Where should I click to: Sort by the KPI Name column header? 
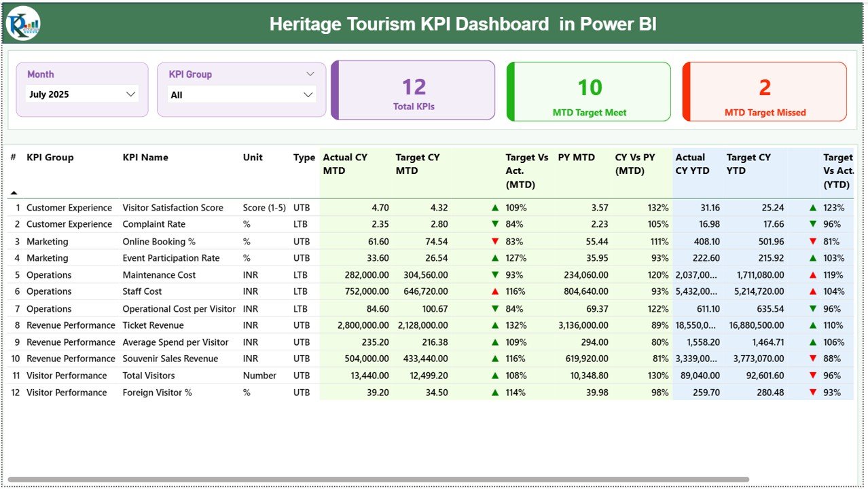145,158
